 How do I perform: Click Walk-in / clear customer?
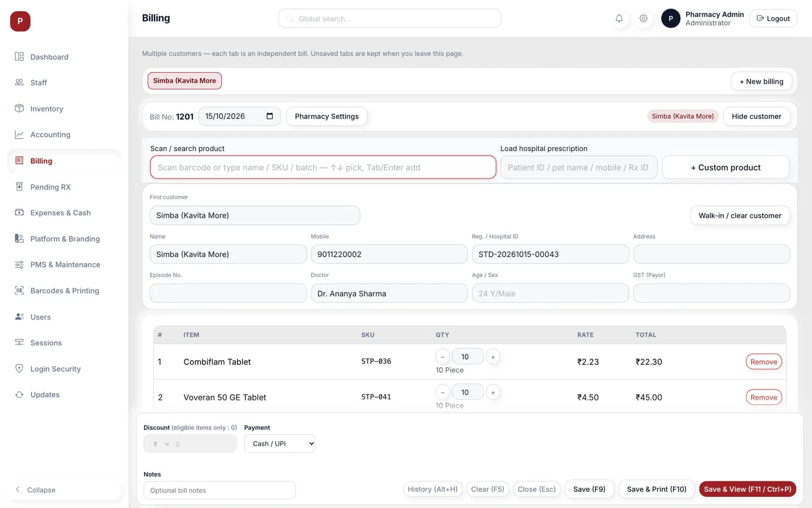740,215
